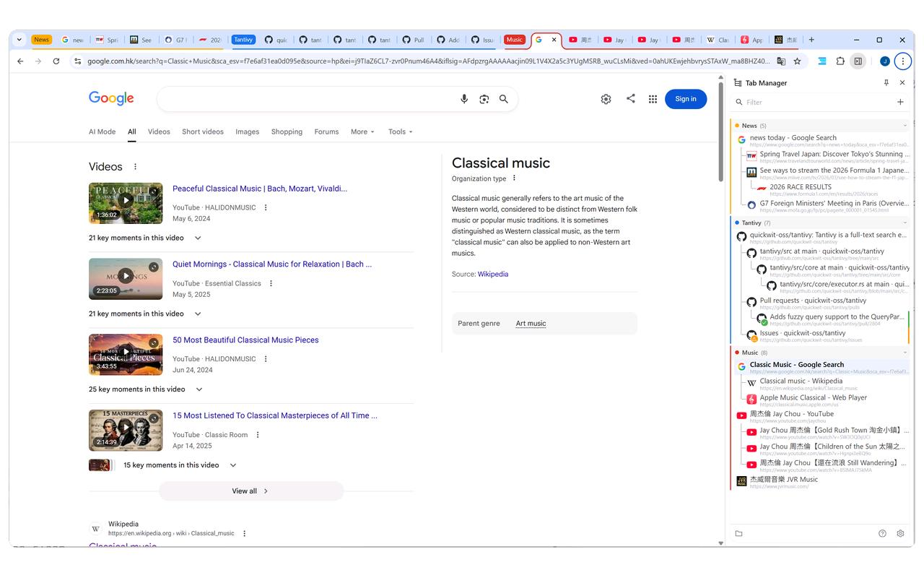Close the Tab Manager side panel
The image size is (924, 578).
pyautogui.click(x=902, y=83)
